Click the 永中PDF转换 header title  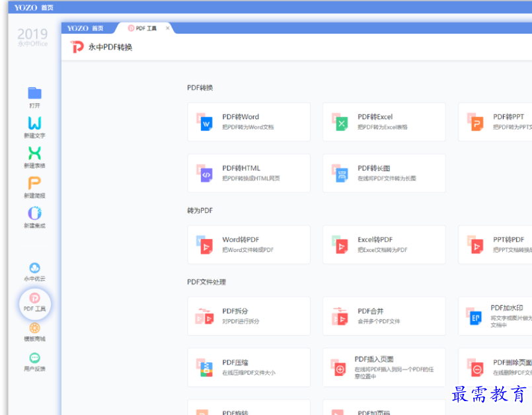[x=110, y=47]
